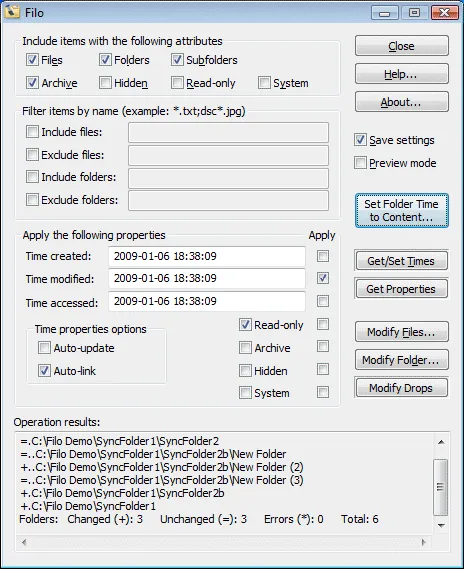Image resolution: width=464 pixels, height=569 pixels.
Task: Check the Exclude files filter checkbox
Action: point(32,155)
